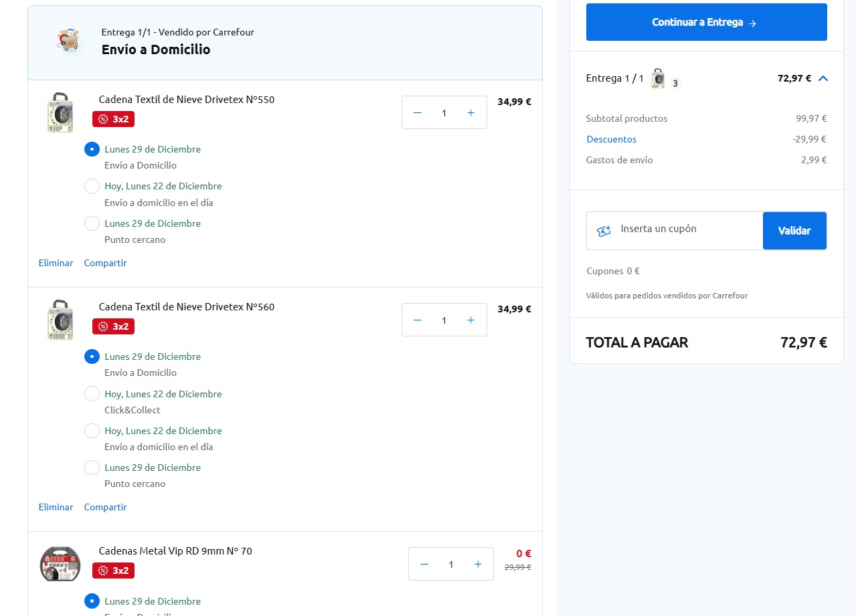This screenshot has width=856, height=616.
Task: Click minus icon for Drivetex N°560
Action: tap(418, 320)
